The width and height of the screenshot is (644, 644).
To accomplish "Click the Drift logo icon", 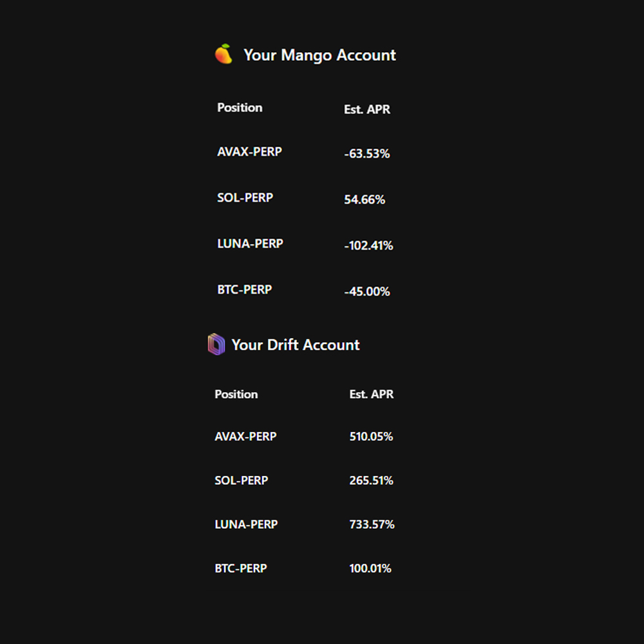I will (216, 344).
